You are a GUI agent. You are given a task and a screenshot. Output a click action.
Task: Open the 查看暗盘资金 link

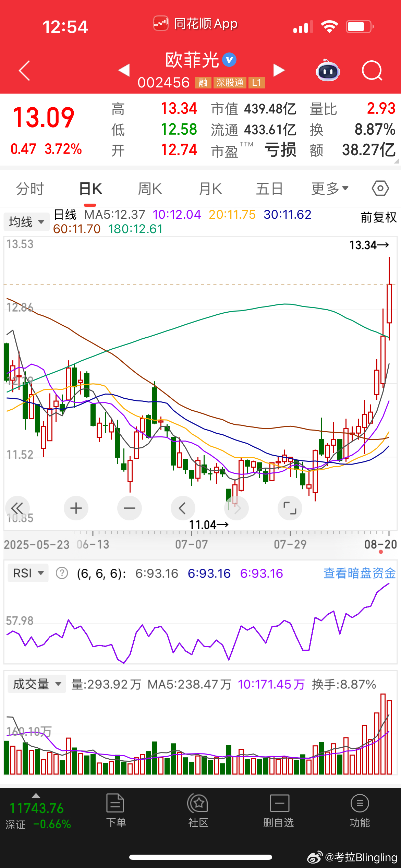point(360,573)
